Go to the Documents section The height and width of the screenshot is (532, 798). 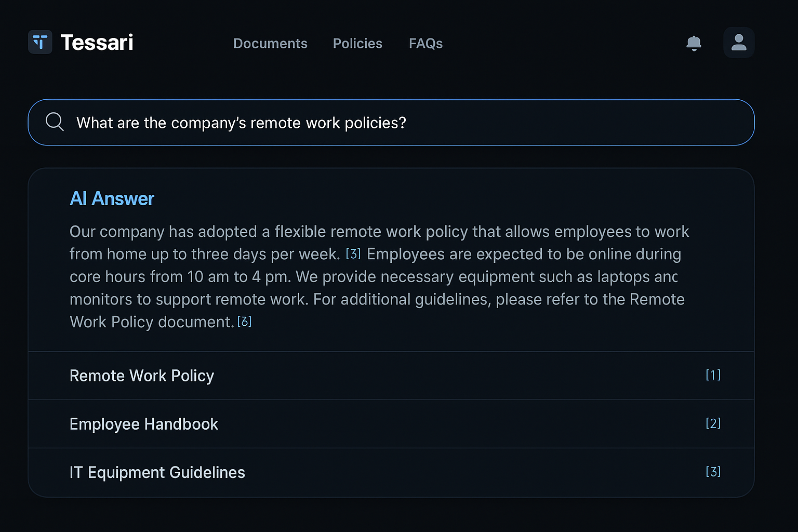coord(270,44)
